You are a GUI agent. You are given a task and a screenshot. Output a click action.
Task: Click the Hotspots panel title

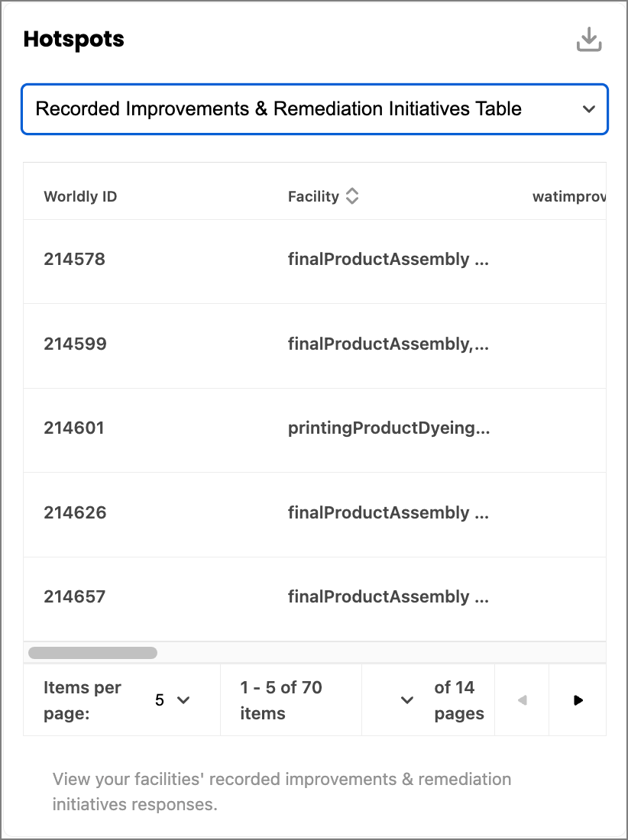tap(74, 39)
